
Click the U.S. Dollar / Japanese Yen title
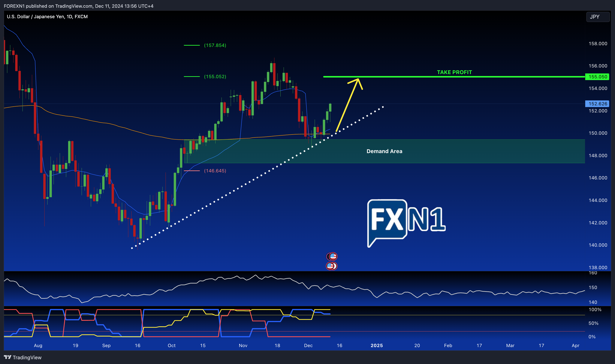(x=47, y=16)
